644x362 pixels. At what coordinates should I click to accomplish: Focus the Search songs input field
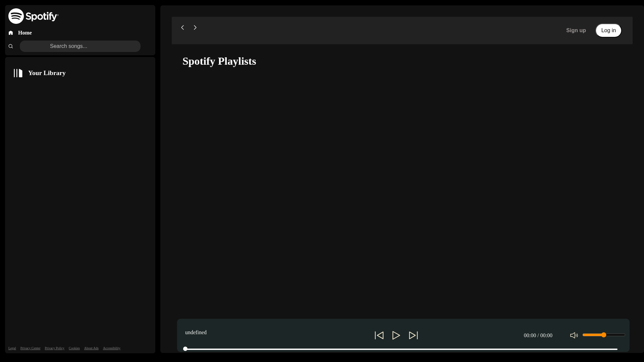80,46
